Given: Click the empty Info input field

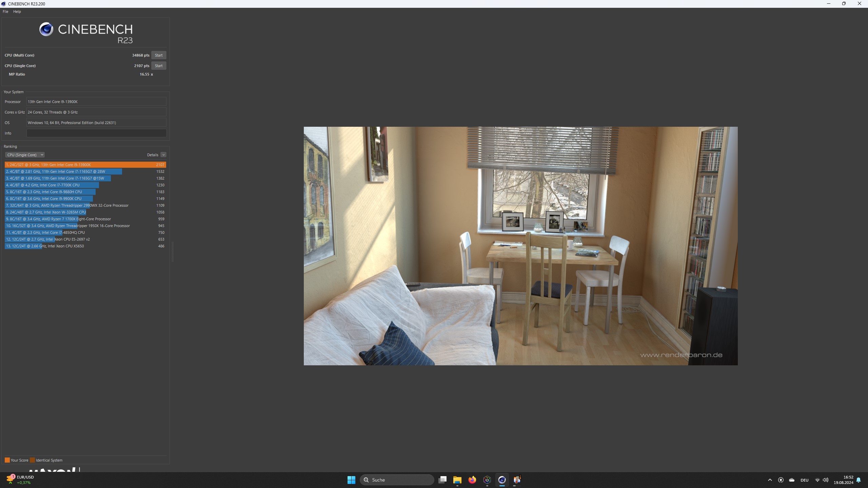Looking at the screenshot, I should click(x=96, y=133).
